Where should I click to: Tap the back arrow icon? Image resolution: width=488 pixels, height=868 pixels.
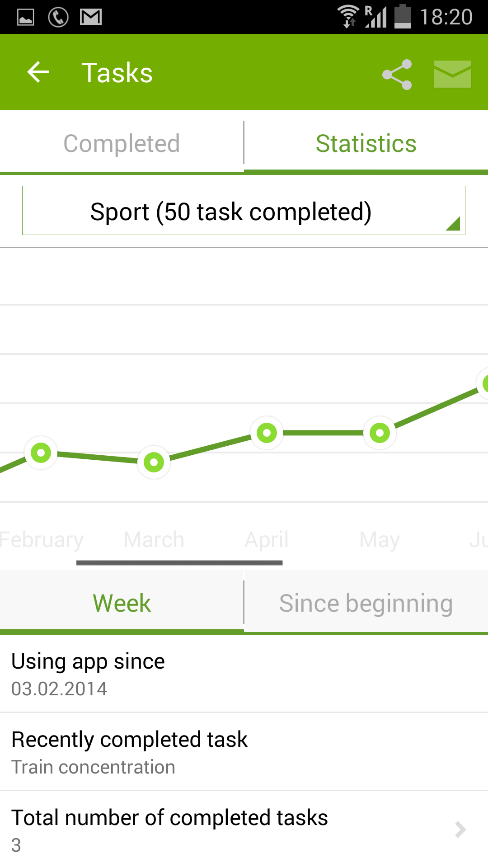click(x=38, y=72)
